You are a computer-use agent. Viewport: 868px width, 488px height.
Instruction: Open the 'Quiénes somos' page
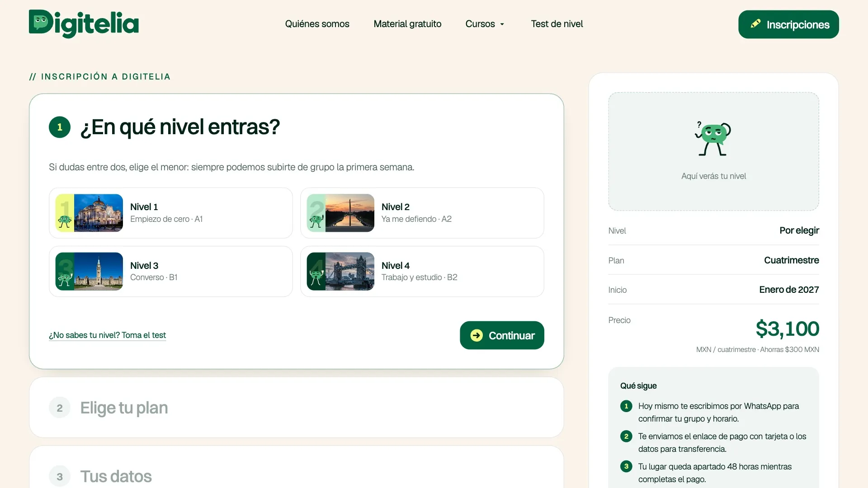[x=317, y=24]
